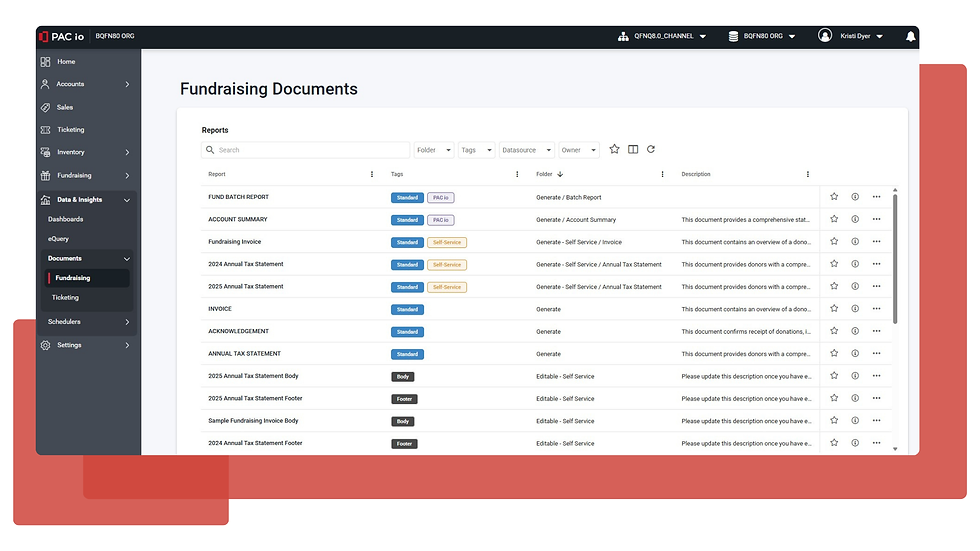The image size is (980, 551).
Task: Expand the Settings sidebar section
Action: 127,345
